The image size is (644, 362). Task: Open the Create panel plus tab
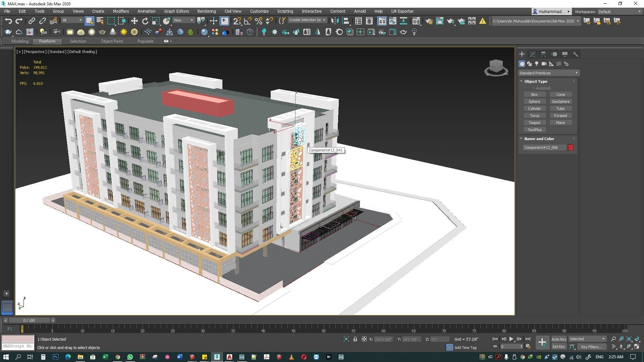[522, 54]
